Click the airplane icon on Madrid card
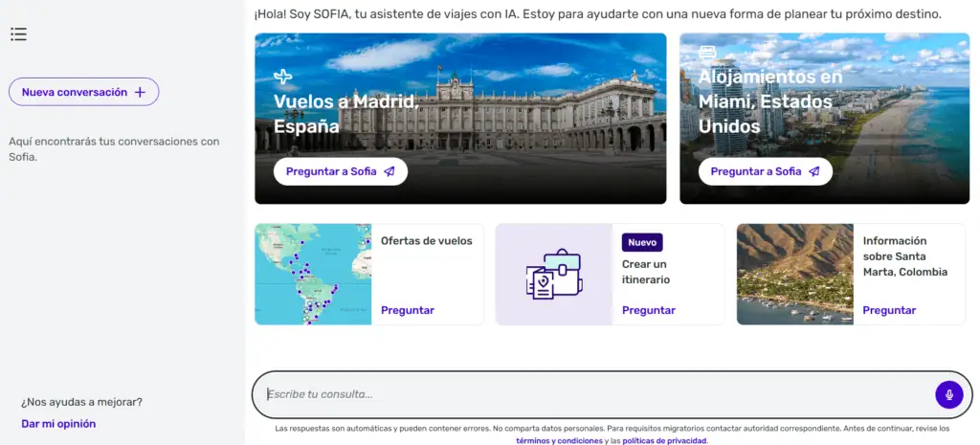Image resolution: width=980 pixels, height=445 pixels. click(283, 77)
